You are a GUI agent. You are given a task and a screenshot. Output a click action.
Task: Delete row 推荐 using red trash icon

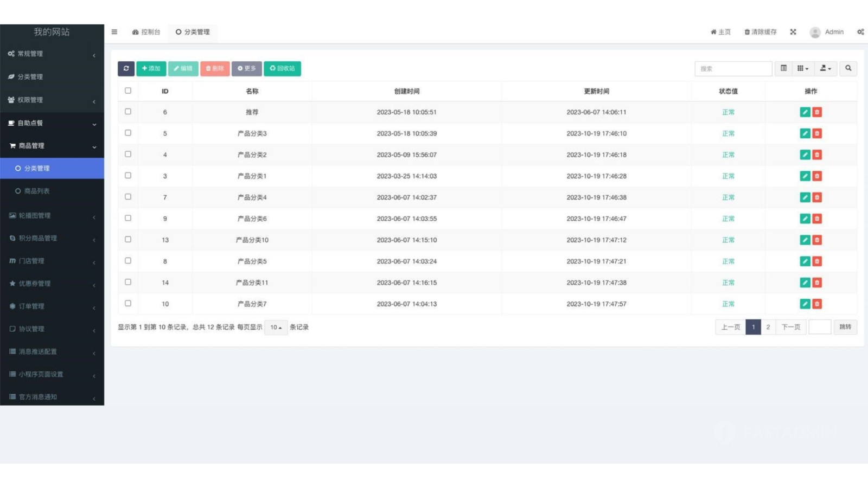click(817, 112)
